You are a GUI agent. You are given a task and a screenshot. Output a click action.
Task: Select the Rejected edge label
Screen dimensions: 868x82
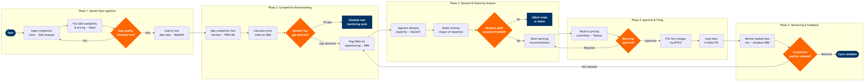[x=589, y=48]
